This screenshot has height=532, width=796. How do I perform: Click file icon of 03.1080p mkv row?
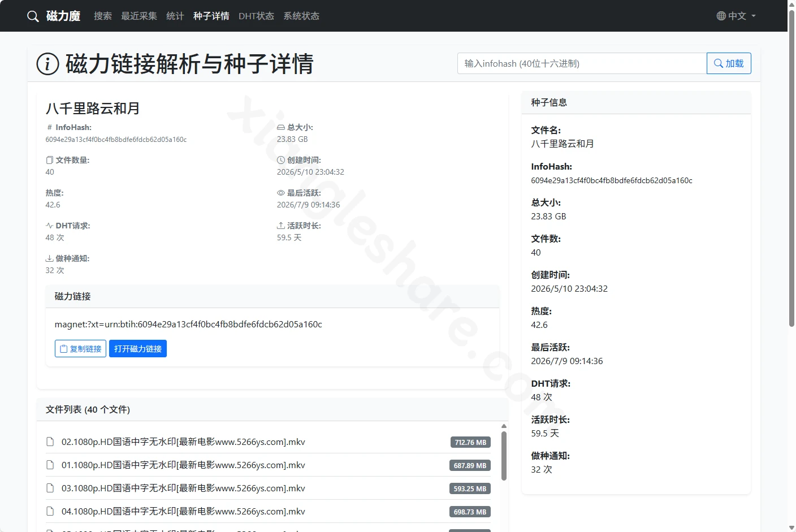(50, 488)
